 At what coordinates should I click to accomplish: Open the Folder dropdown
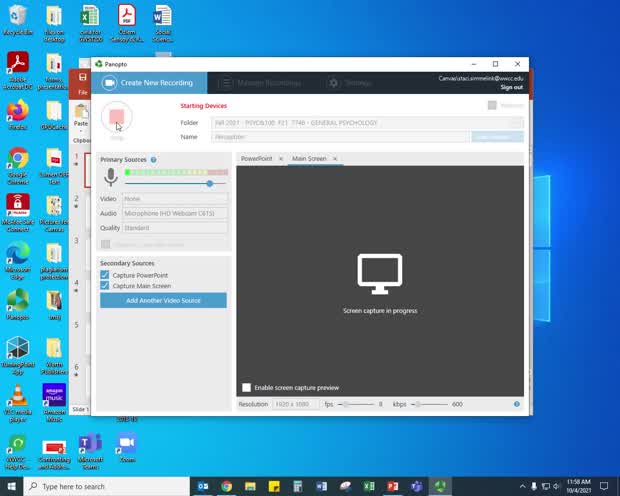[x=367, y=123]
